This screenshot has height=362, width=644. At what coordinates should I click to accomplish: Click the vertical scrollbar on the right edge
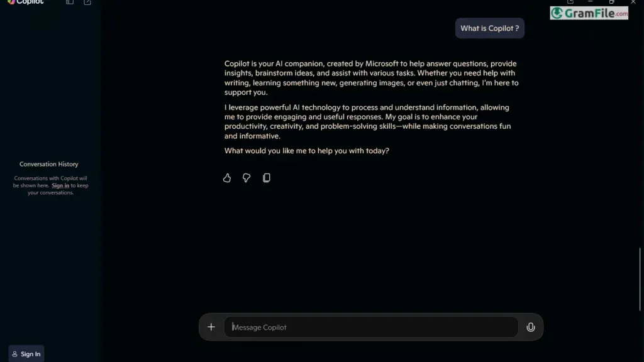[x=640, y=279]
